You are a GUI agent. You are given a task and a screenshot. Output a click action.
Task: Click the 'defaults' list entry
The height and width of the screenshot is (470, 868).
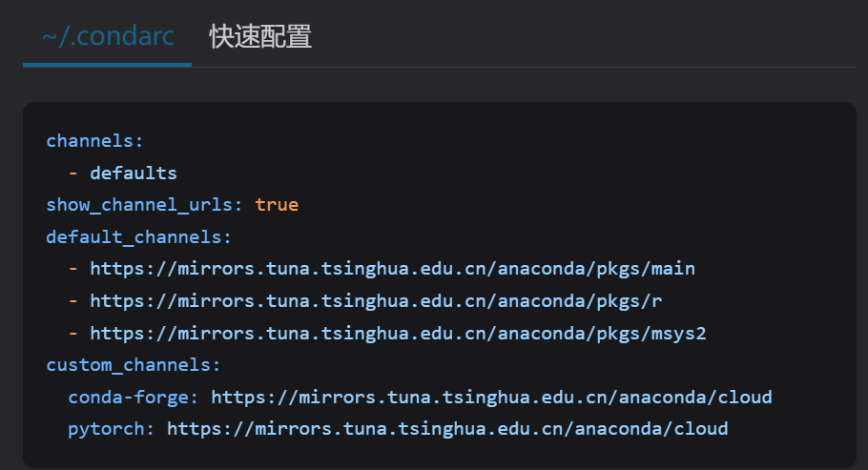(x=134, y=174)
